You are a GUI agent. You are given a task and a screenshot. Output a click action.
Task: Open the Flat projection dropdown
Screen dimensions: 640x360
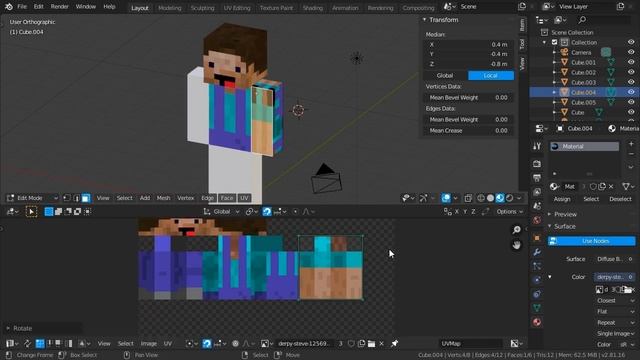(616, 311)
